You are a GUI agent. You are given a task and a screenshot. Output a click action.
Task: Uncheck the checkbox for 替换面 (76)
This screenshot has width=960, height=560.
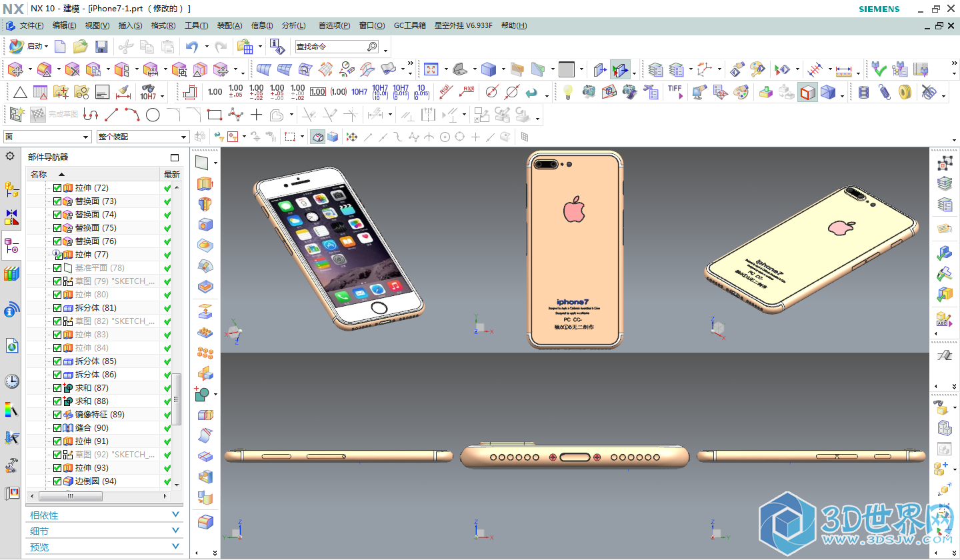(57, 241)
